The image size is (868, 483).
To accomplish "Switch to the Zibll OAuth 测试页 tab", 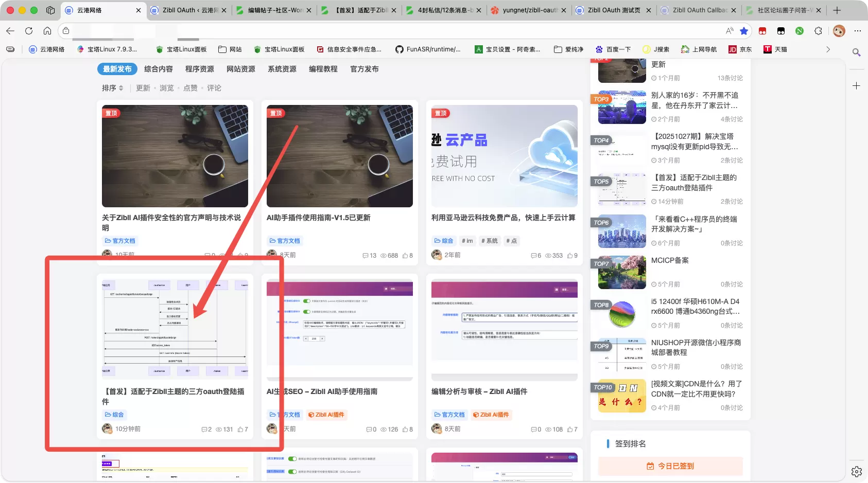I will coord(614,10).
